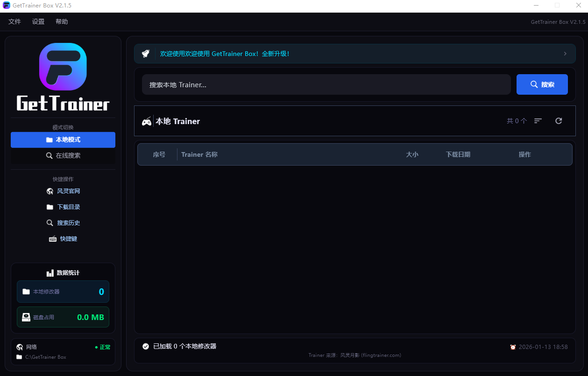Open the 设置 menu
This screenshot has width=588, height=376.
tap(38, 22)
